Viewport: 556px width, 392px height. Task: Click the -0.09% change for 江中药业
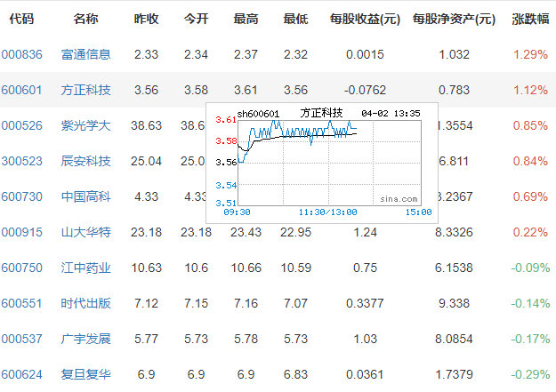click(x=530, y=268)
